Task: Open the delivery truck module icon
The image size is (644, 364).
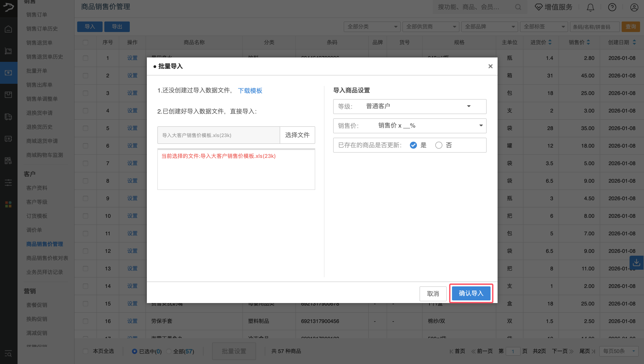Action: (x=8, y=117)
